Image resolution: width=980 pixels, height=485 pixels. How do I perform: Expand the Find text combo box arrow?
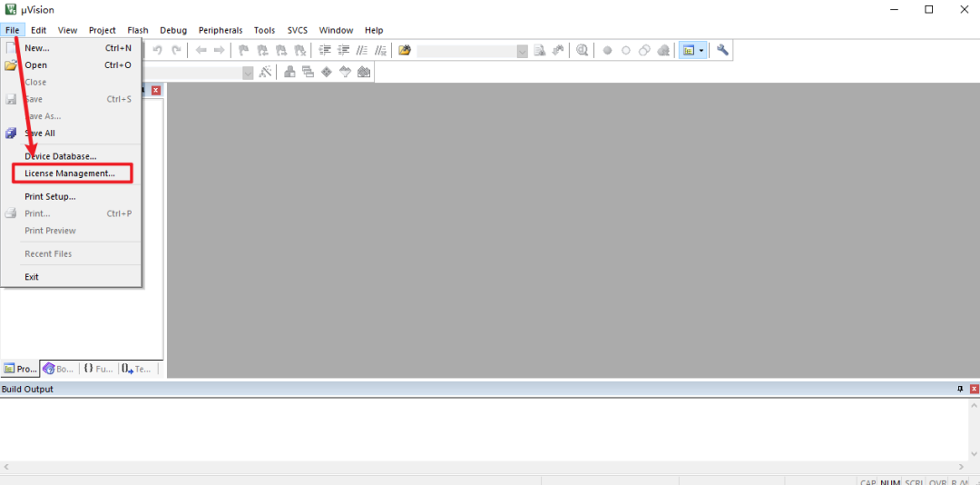523,51
